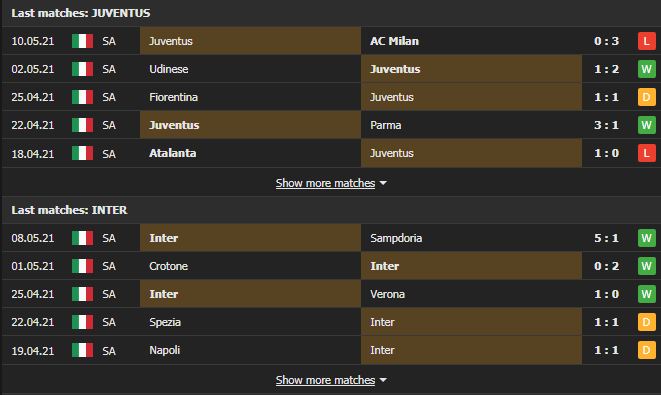Click the W badge for Inter vs Sampdoria
The height and width of the screenshot is (395, 661).
(x=646, y=238)
